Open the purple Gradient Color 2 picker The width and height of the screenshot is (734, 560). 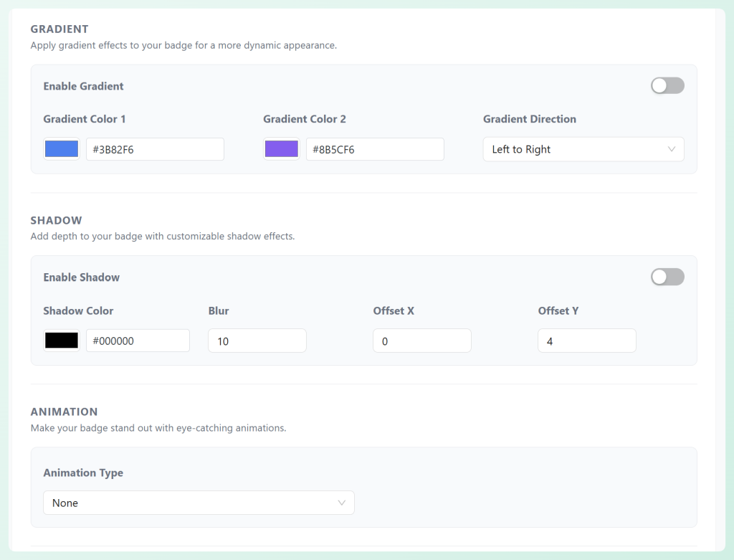click(281, 148)
